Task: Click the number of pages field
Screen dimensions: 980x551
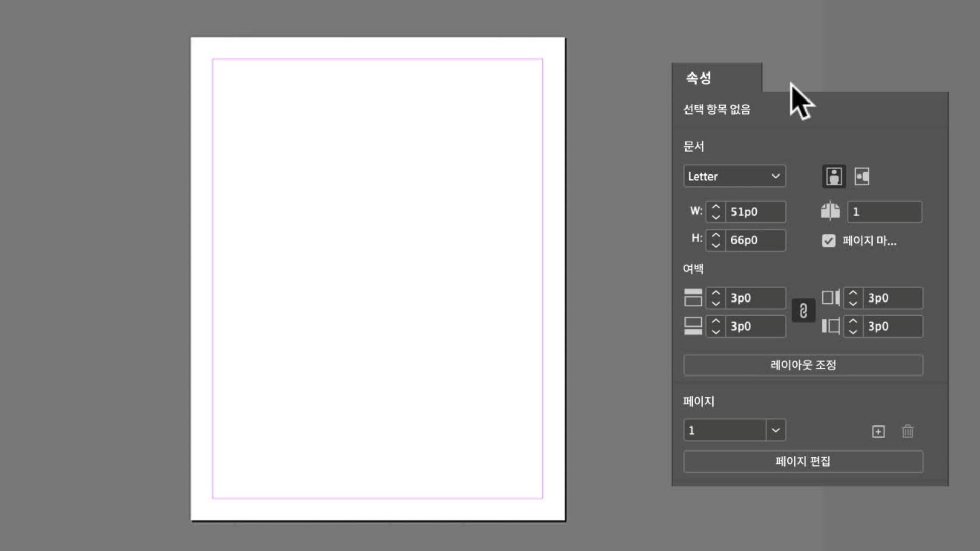Action: click(885, 212)
